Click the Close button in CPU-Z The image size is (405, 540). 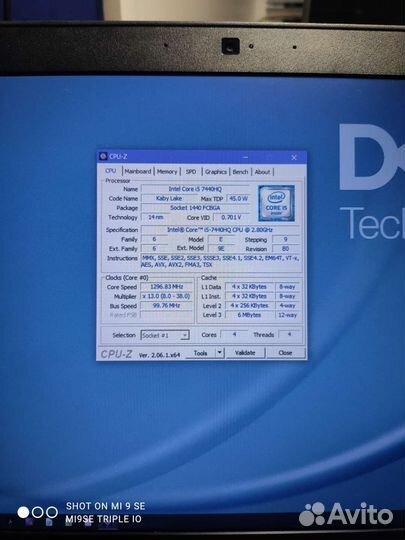click(x=285, y=353)
